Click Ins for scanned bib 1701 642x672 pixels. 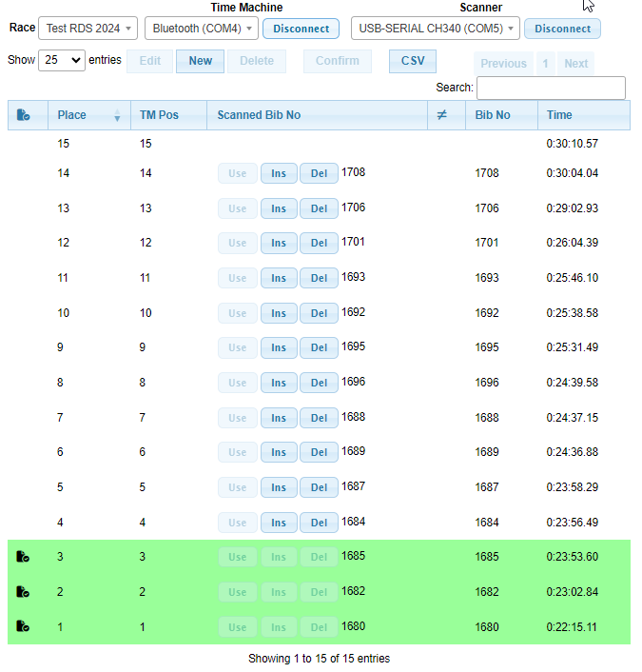coord(279,243)
